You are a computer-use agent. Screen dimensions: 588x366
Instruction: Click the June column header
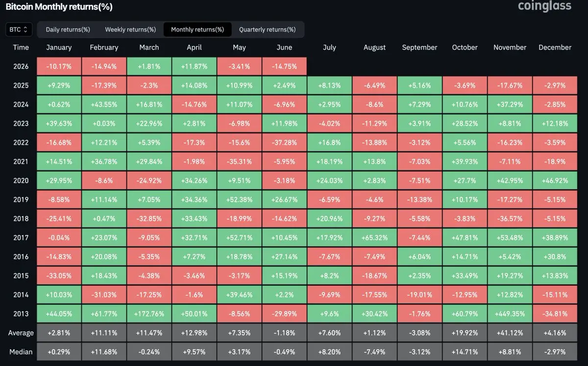pos(284,48)
